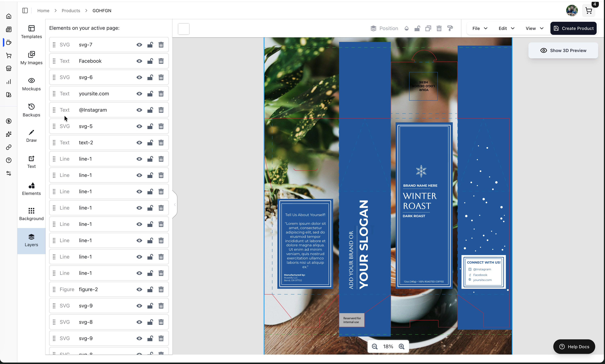Delete the svg-7 layer with its trash icon
Screen dimensions: 605x364
coord(161,45)
